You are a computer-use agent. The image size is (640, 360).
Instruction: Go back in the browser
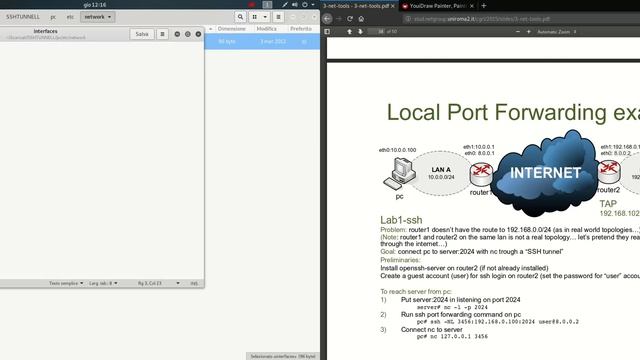pos(327,19)
